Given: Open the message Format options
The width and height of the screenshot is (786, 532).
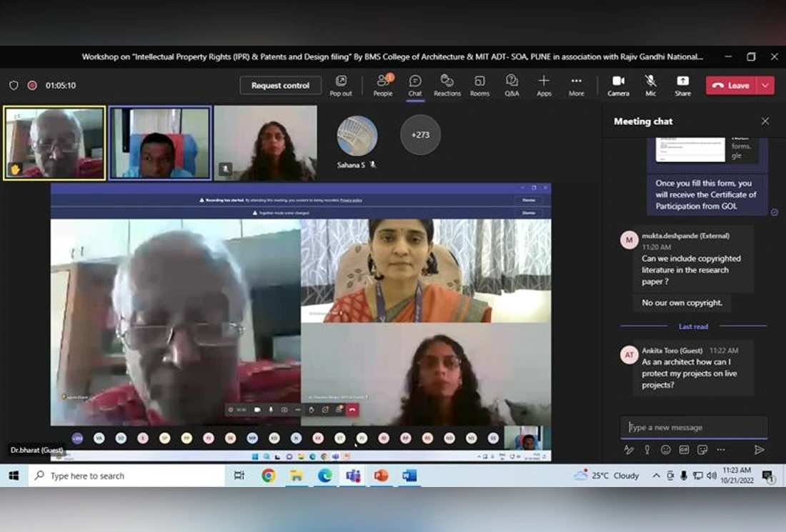Looking at the screenshot, I should tap(629, 450).
